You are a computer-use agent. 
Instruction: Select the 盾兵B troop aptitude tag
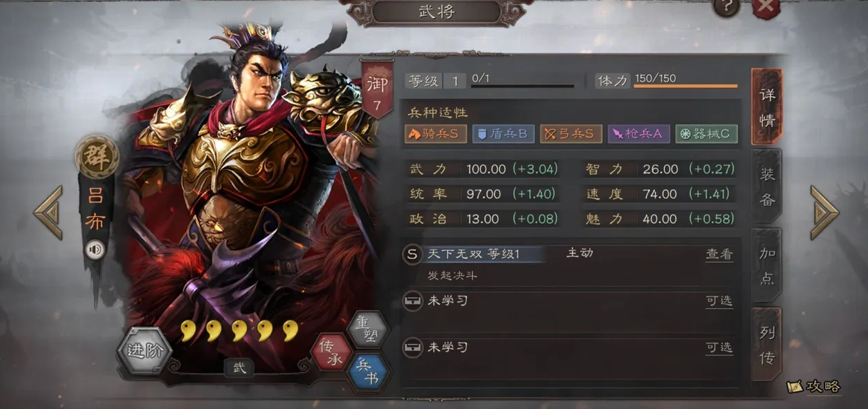click(504, 134)
